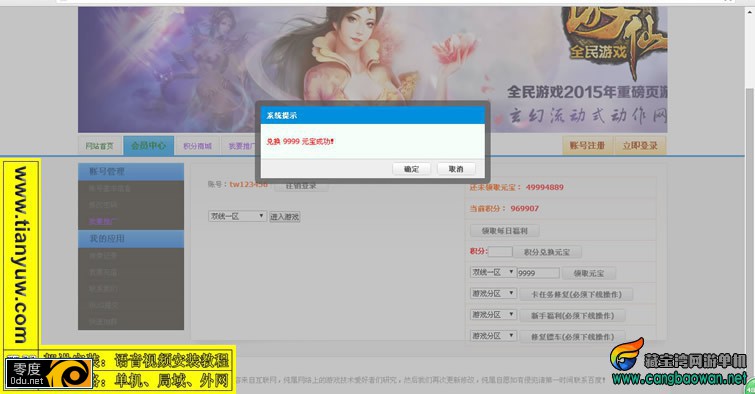Image resolution: width=755 pixels, height=394 pixels.
Task: Open the 网站首页 navigation tab
Action: (99, 145)
